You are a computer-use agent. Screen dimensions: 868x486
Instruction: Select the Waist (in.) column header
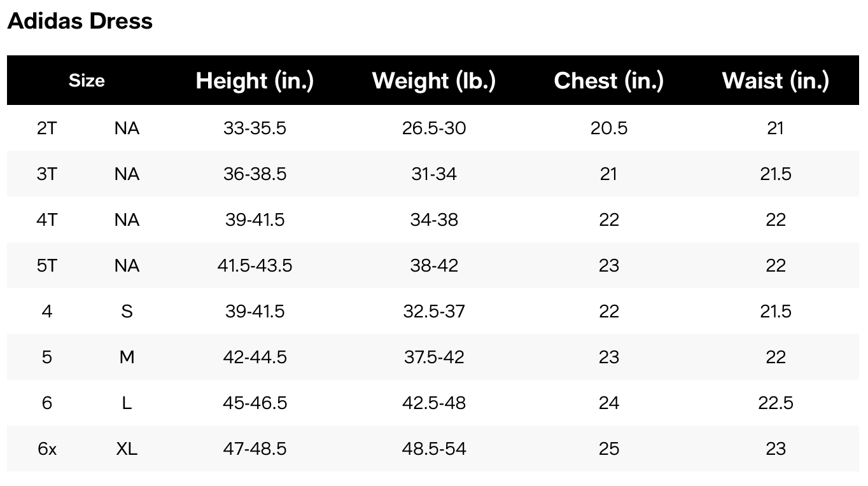click(x=776, y=81)
